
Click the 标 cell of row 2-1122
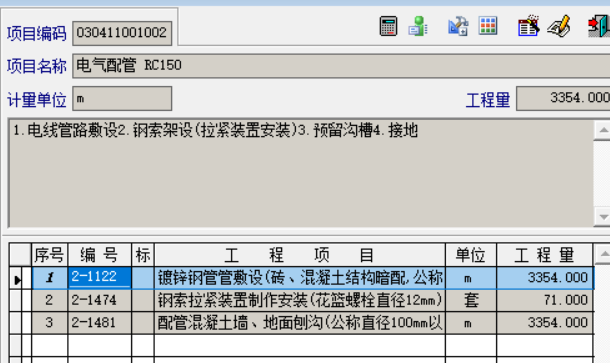click(143, 278)
